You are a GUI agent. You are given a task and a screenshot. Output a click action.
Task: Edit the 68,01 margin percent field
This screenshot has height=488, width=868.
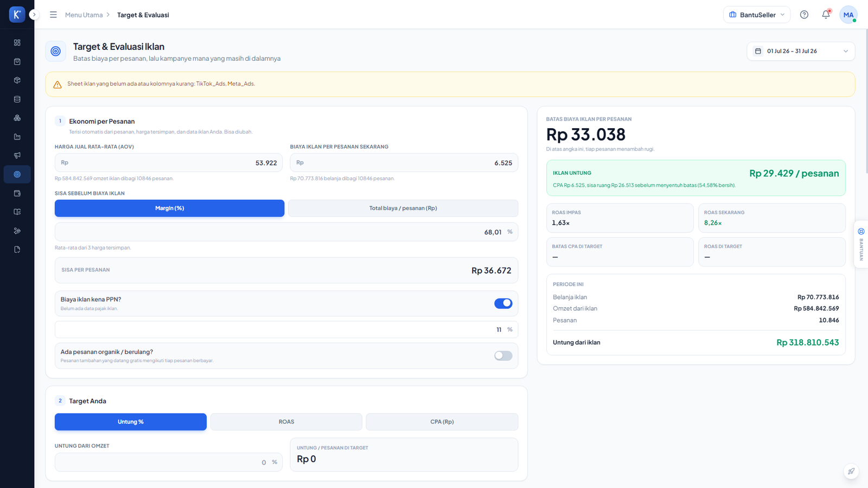click(286, 232)
